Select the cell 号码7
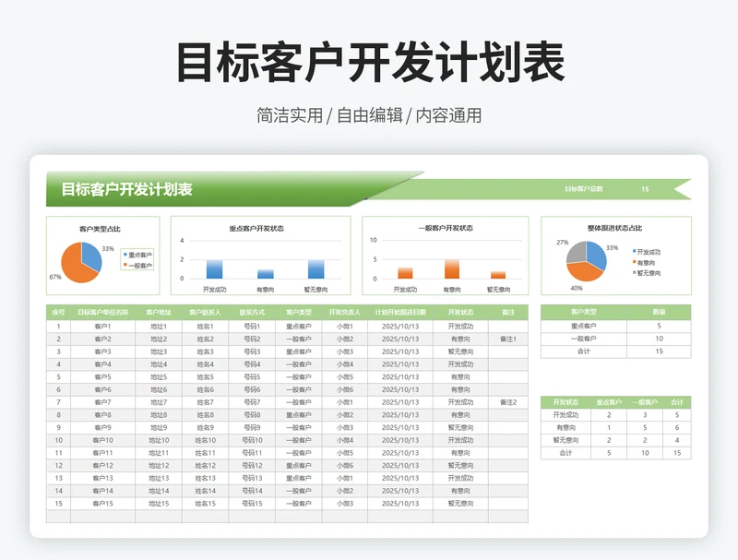Viewport: 738px width, 560px height. click(x=252, y=402)
